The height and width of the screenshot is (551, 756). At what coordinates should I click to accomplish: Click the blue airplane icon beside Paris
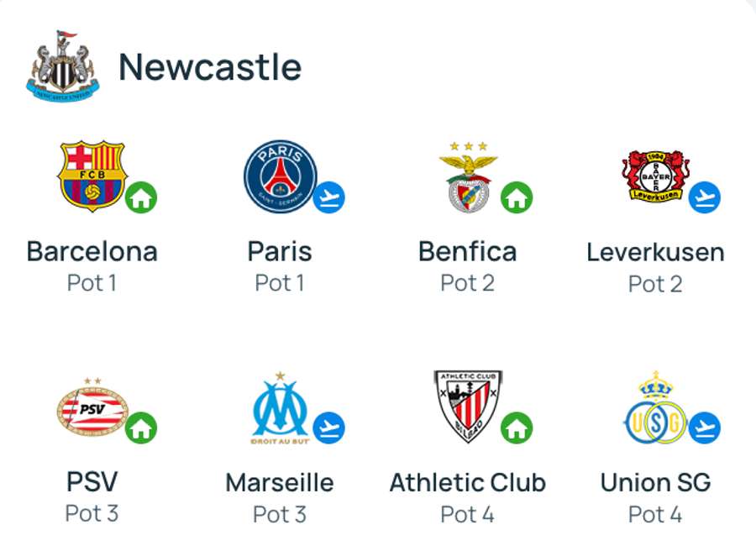click(328, 197)
